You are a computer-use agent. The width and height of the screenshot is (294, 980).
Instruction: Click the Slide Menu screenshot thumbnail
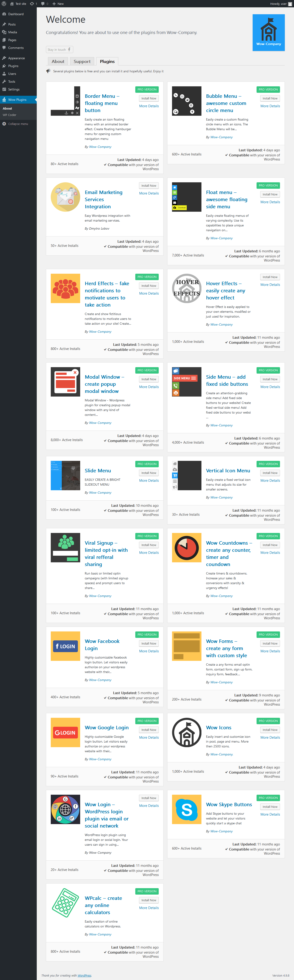pos(65,476)
